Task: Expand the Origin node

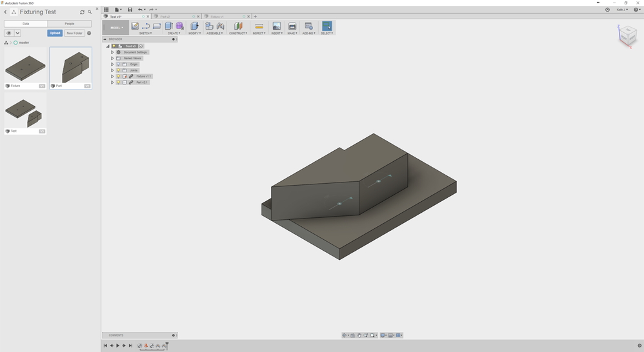Action: [112, 64]
